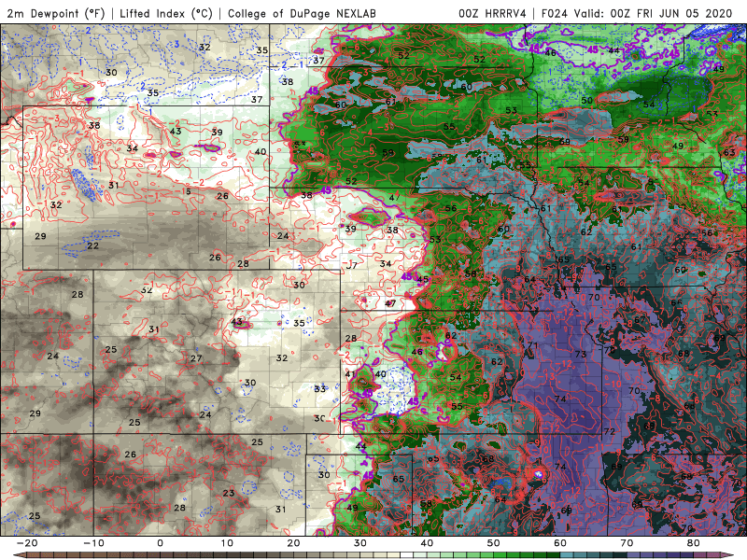Viewport: 747px width, 560px height.
Task: Click the "80" colorbar scale label
Action: pyautogui.click(x=694, y=543)
